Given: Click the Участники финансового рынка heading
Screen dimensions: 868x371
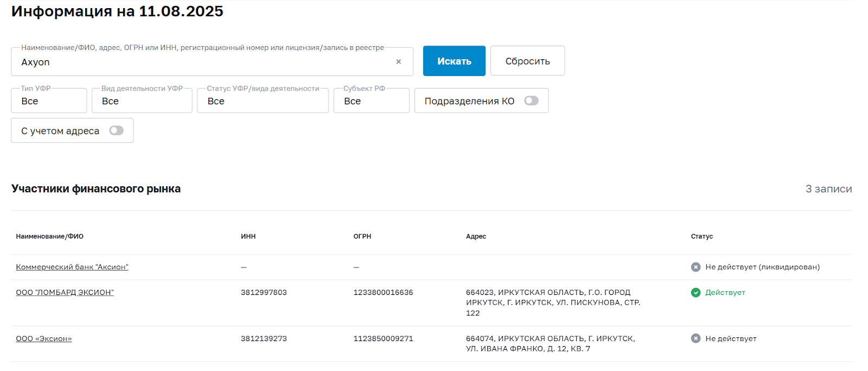Looking at the screenshot, I should coord(96,189).
